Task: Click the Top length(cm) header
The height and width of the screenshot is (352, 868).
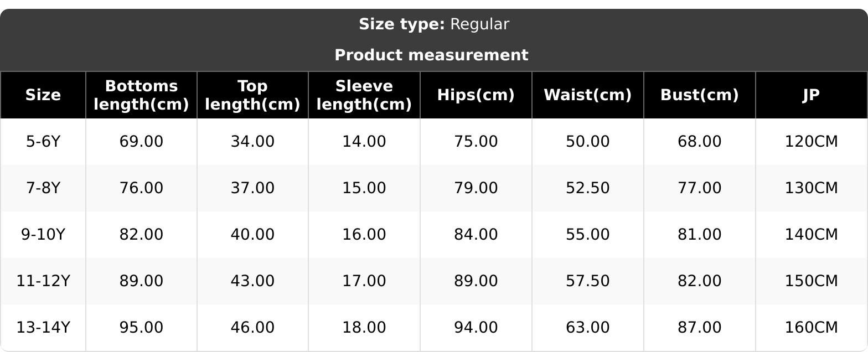Action: pyautogui.click(x=252, y=95)
